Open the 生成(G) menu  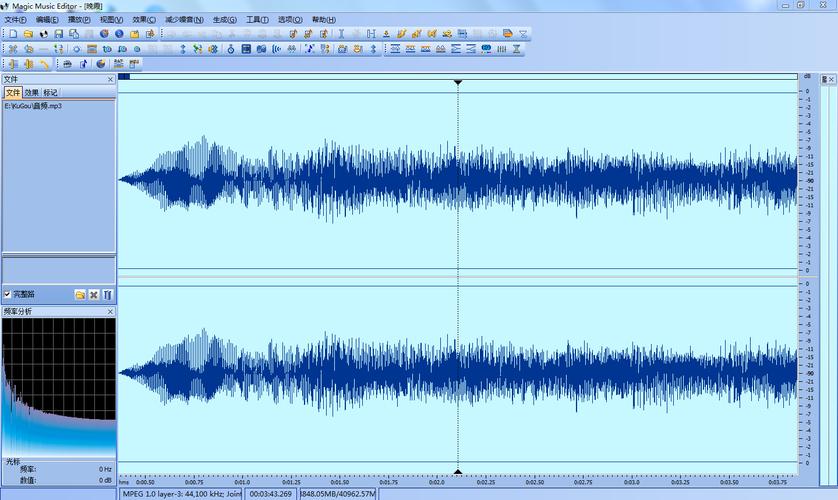coord(224,20)
